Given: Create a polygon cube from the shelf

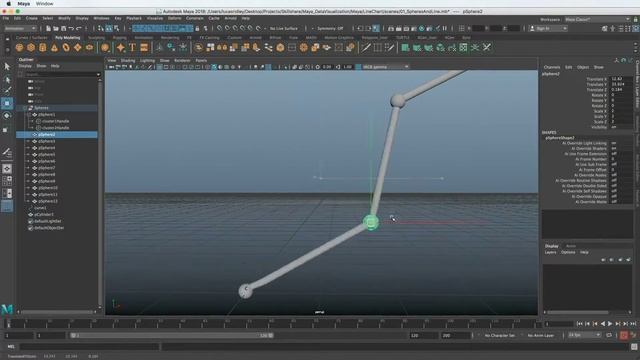Looking at the screenshot, I should tap(31, 48).
